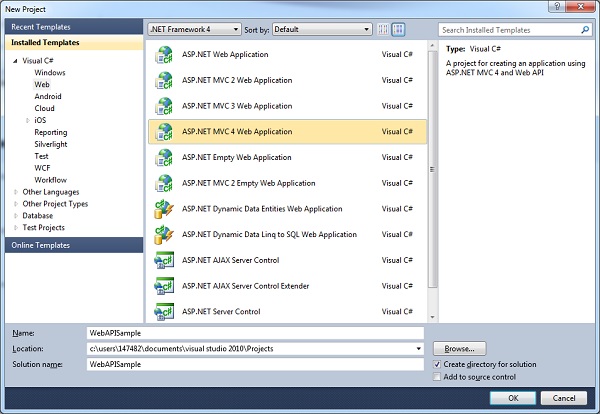The height and width of the screenshot is (414, 600).
Task: Click the Dynamic Data Entities Web Application icon
Action: (x=164, y=209)
